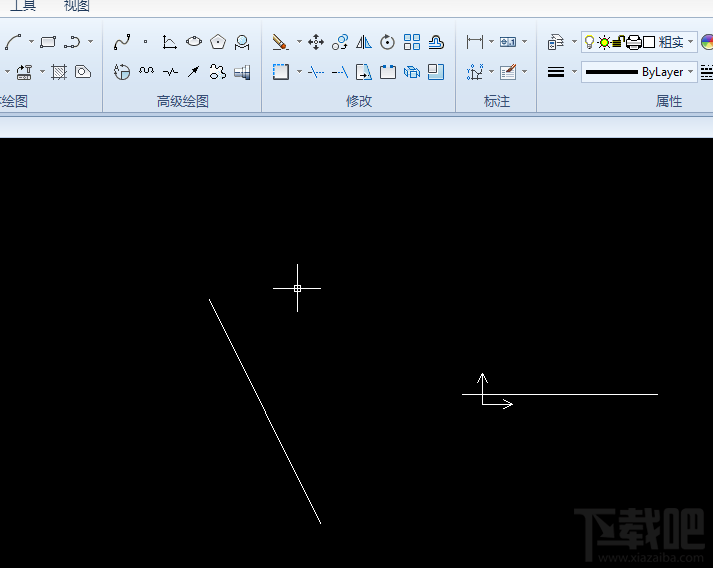The image size is (713, 568).
Task: Click the circular arc-arrow advanced drawing icon
Action: point(122,72)
